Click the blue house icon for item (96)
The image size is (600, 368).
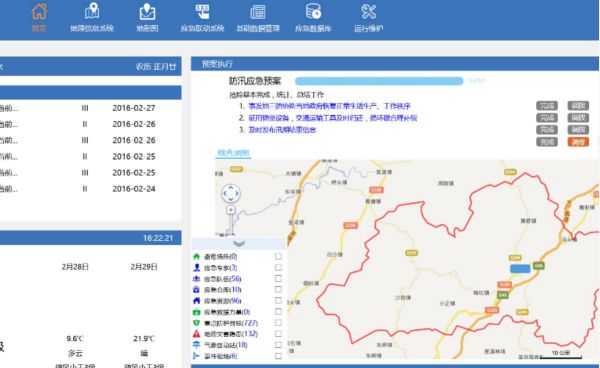[x=196, y=301]
